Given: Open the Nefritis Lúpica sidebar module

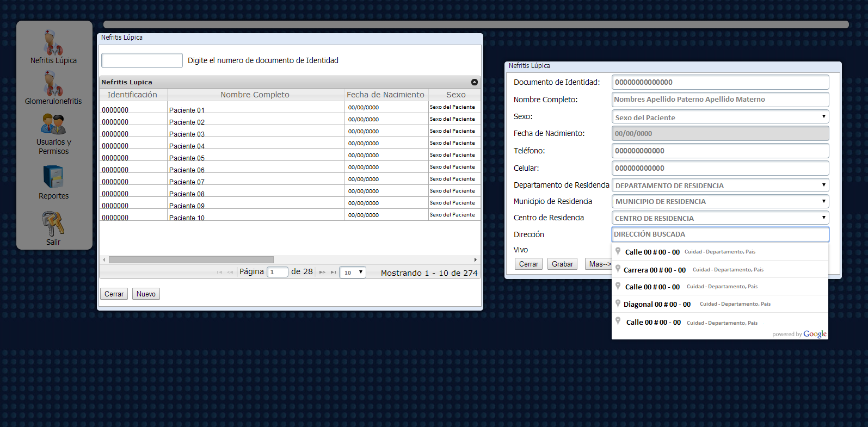Looking at the screenshot, I should [x=53, y=44].
